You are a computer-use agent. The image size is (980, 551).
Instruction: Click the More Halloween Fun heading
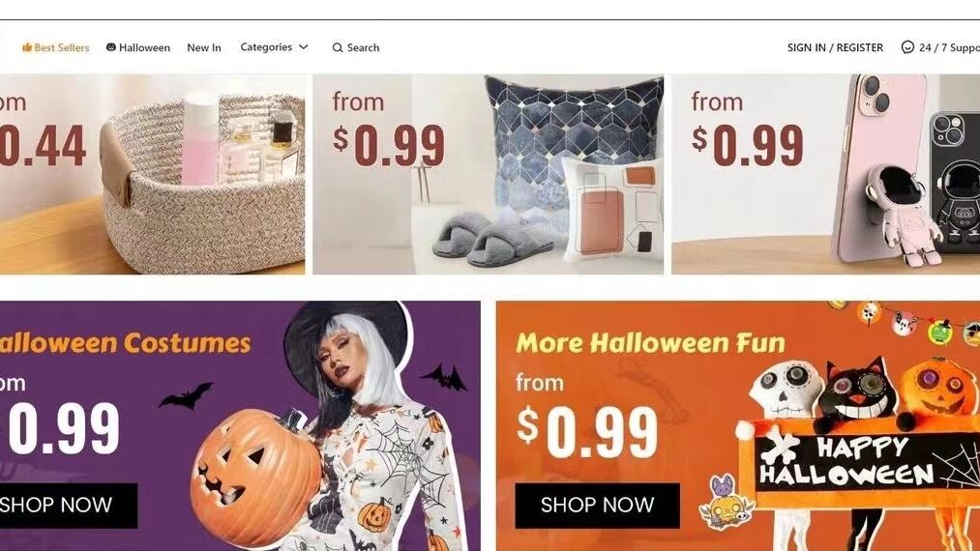point(650,343)
